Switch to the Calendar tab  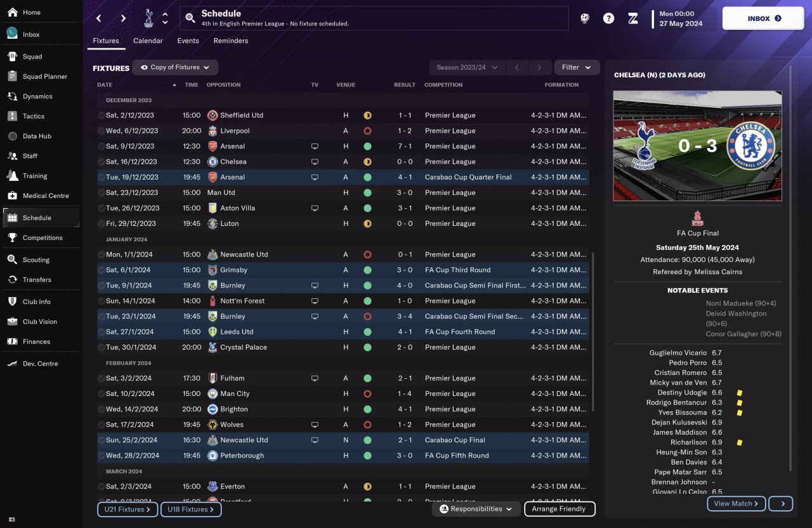pyautogui.click(x=148, y=41)
